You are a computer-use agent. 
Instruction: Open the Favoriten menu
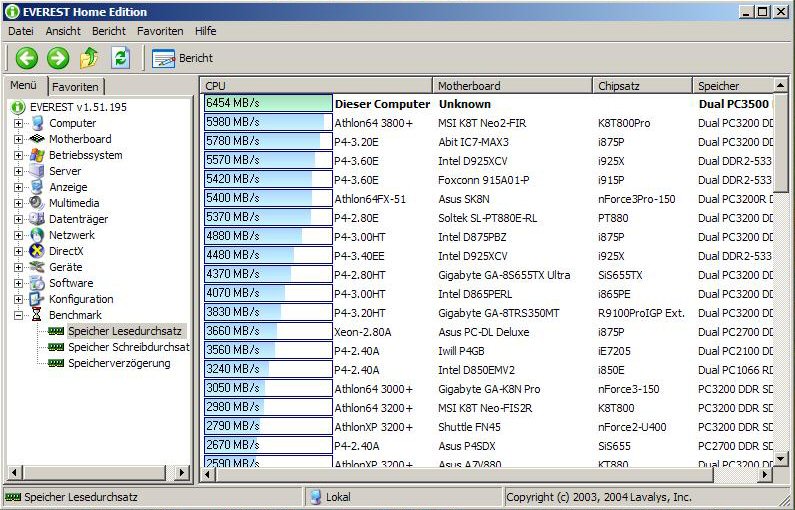(160, 31)
